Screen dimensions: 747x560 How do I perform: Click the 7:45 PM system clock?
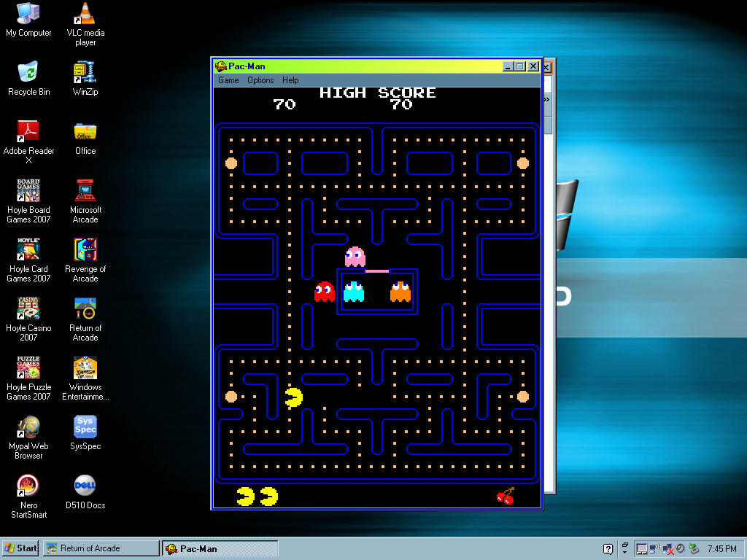[x=722, y=548]
